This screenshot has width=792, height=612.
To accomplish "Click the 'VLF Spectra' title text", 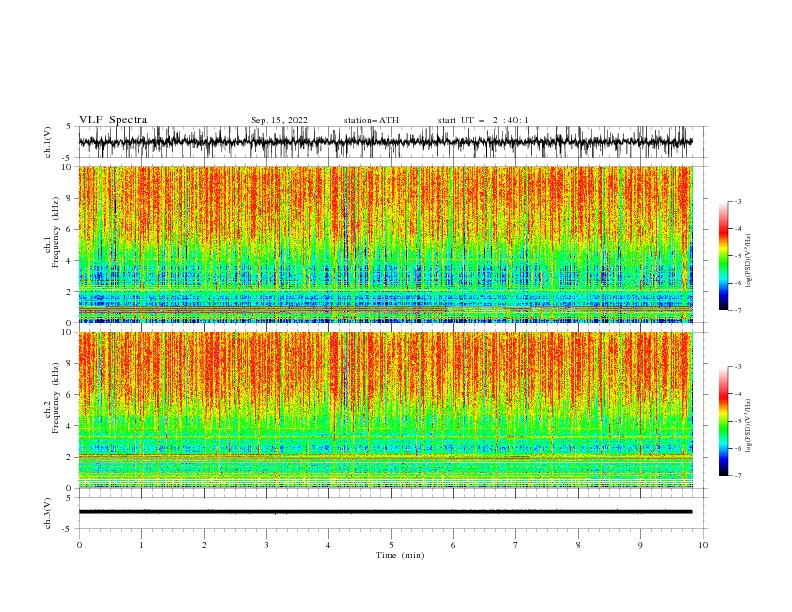I will 113,120.
